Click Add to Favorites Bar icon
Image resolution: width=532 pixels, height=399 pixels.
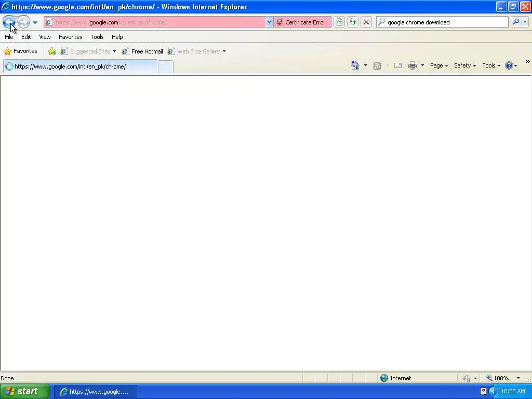pos(52,51)
